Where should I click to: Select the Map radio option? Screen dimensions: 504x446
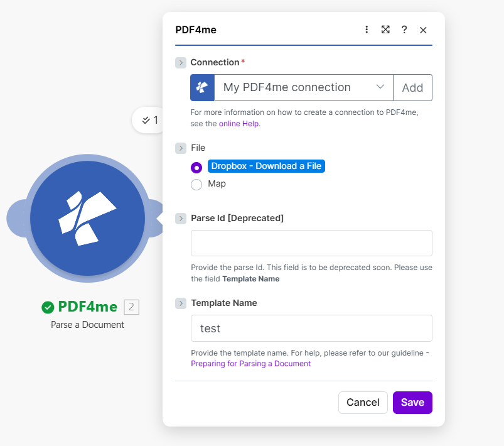coord(196,185)
